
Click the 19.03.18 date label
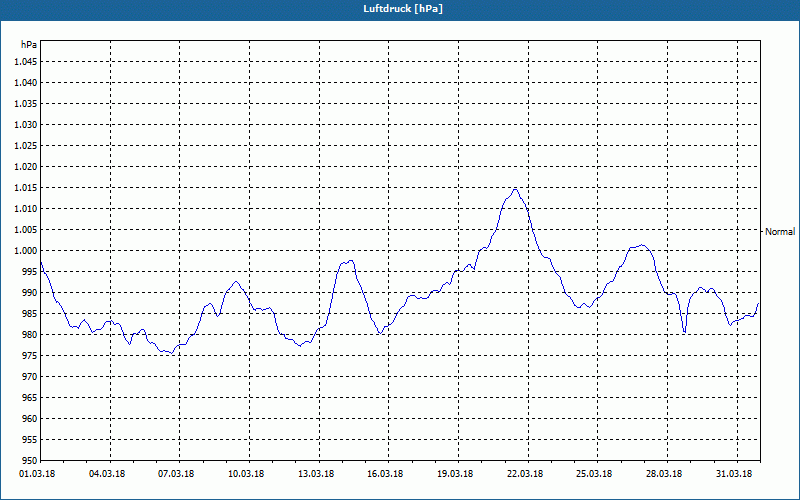tap(455, 473)
